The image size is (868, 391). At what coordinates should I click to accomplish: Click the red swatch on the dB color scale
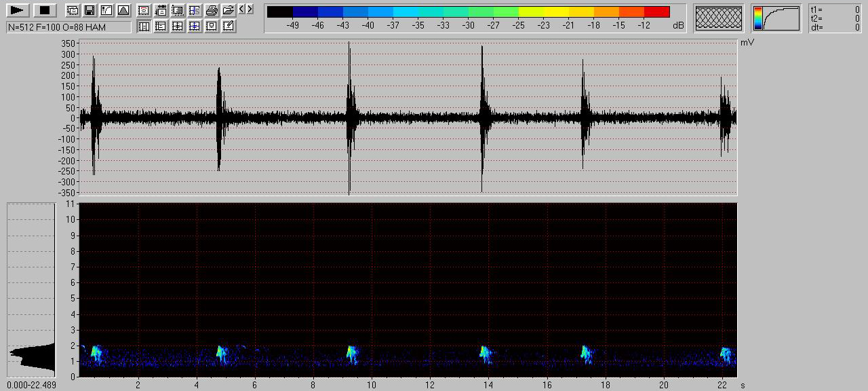pyautogui.click(x=656, y=12)
